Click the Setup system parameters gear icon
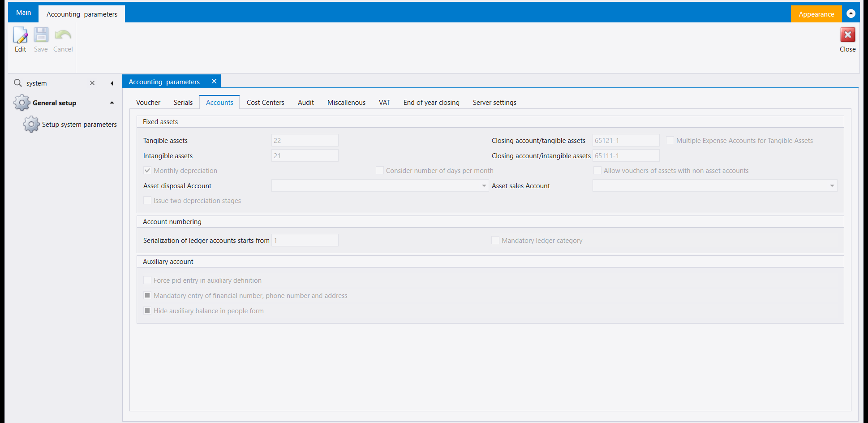 (31, 124)
